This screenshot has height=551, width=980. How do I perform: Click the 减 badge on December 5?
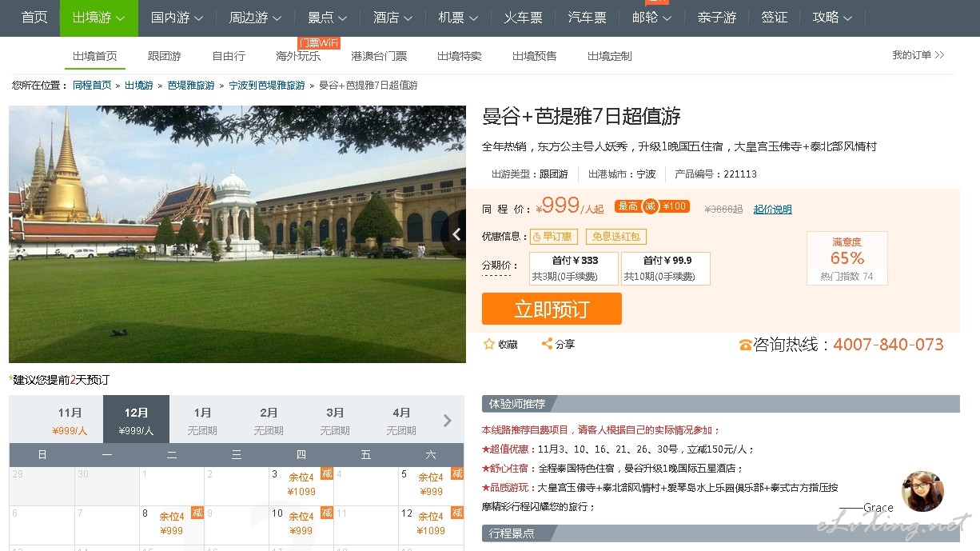457,473
